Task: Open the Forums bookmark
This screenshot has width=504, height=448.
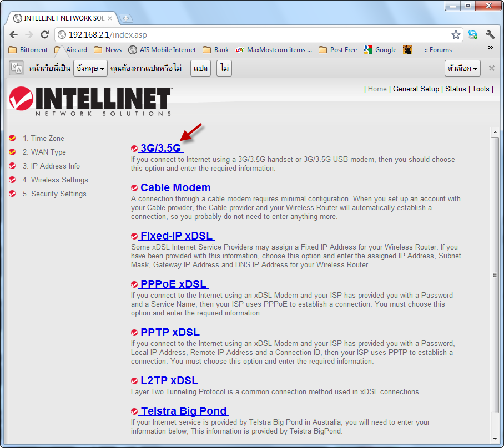Action: click(x=427, y=50)
